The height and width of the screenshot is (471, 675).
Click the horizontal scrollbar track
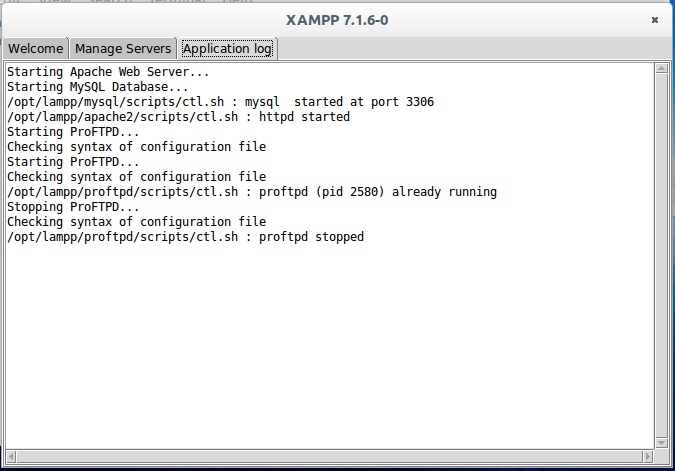330,456
